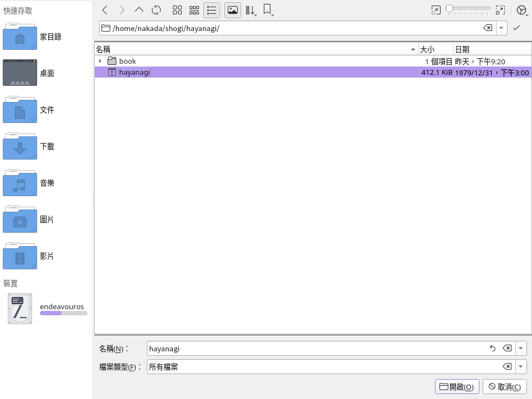This screenshot has width=532, height=399.
Task: Clear the location path field
Action: 488,28
